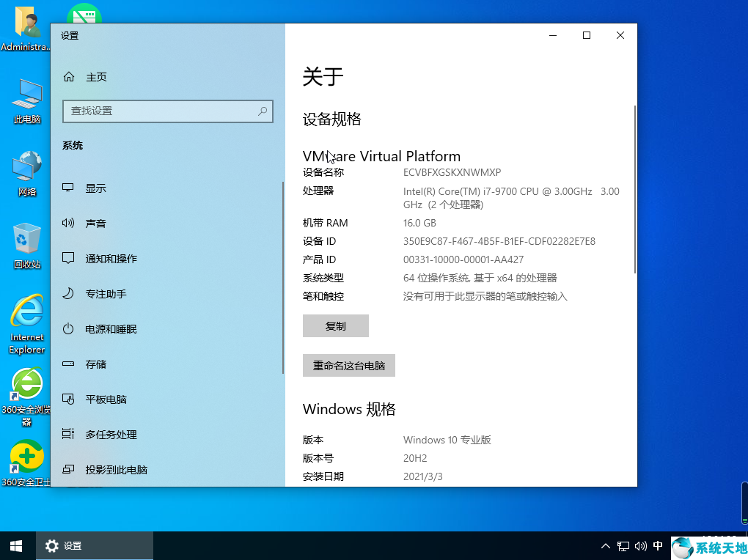Image resolution: width=748 pixels, height=560 pixels.
Task: Launch 360安全浏览器 desktop shortcut
Action: pyautogui.click(x=26, y=397)
